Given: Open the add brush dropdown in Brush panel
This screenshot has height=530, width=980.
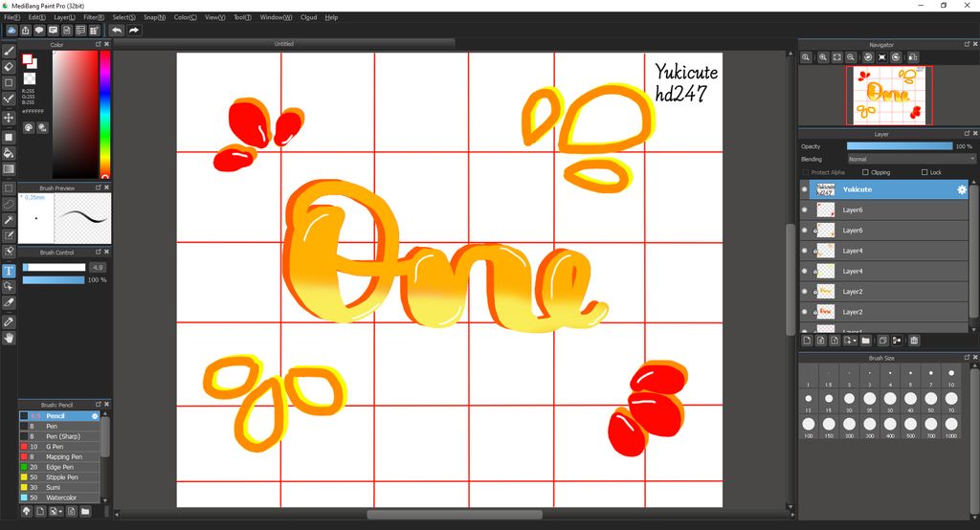Looking at the screenshot, I should tap(60, 512).
